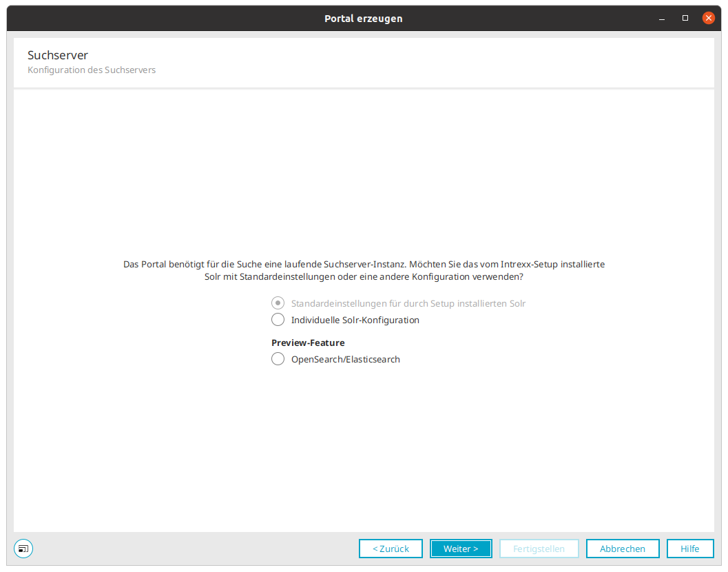Minimize the Portal erzeugen window
Image resolution: width=728 pixels, height=572 pixels.
(662, 19)
